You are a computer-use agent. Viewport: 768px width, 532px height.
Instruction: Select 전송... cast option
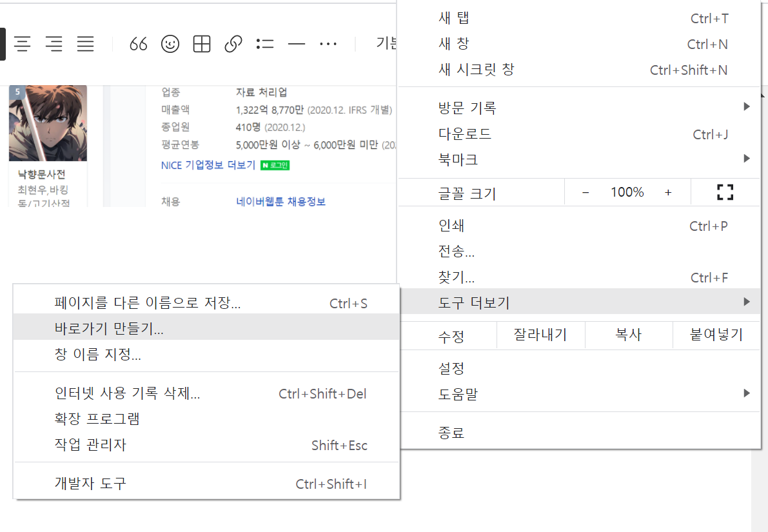pos(580,251)
